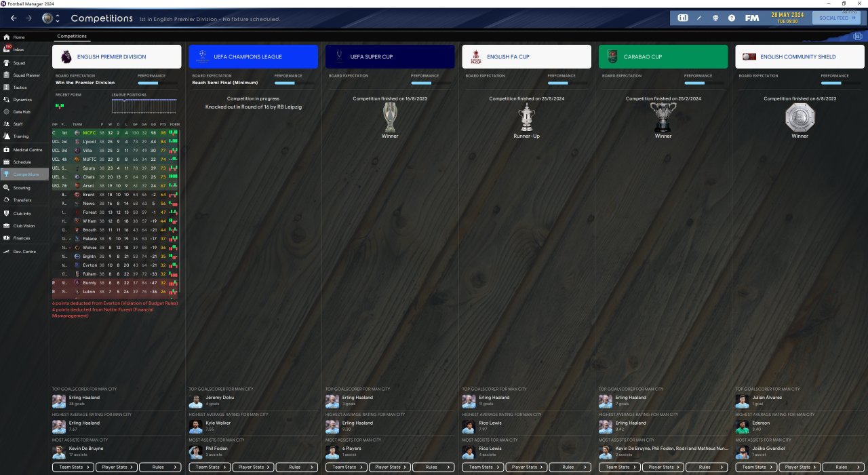Open Training in the sidebar
The height and width of the screenshot is (475, 868).
(24, 136)
